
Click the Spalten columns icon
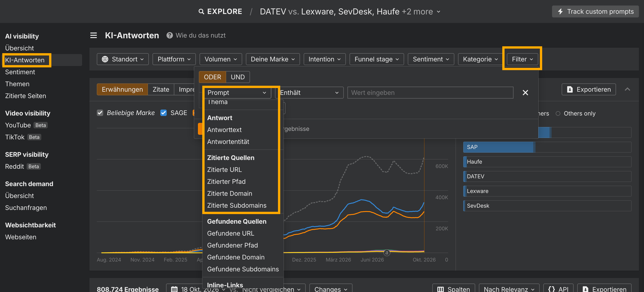[441, 289]
